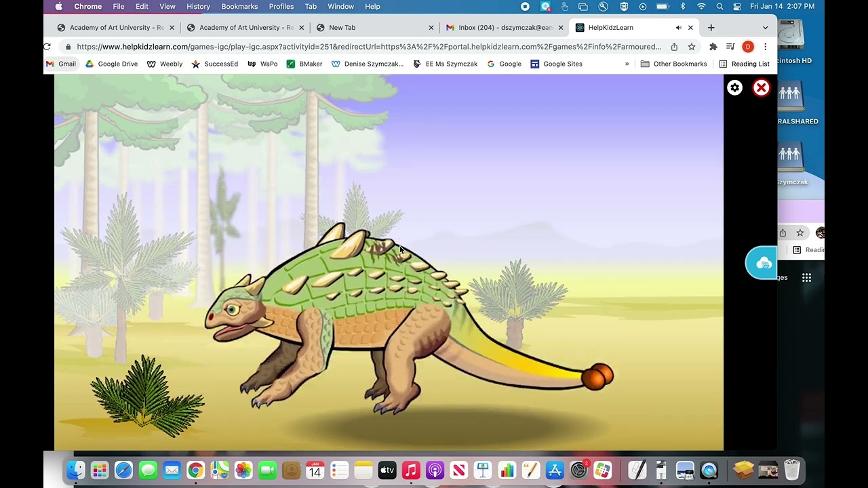Open App Store from the Dock
The width and height of the screenshot is (868, 488).
(555, 470)
